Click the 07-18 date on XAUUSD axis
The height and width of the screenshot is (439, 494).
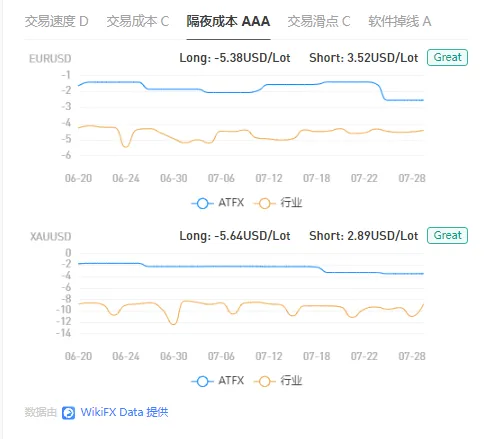tap(317, 356)
